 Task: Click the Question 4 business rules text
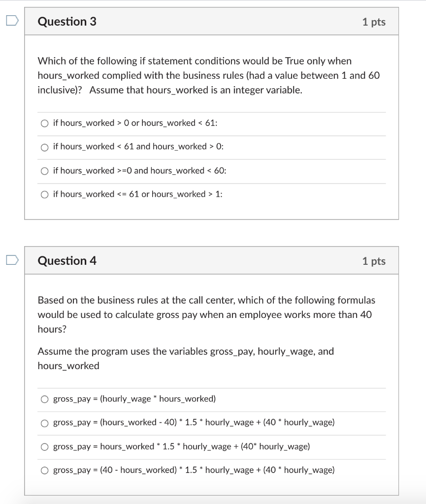click(207, 314)
